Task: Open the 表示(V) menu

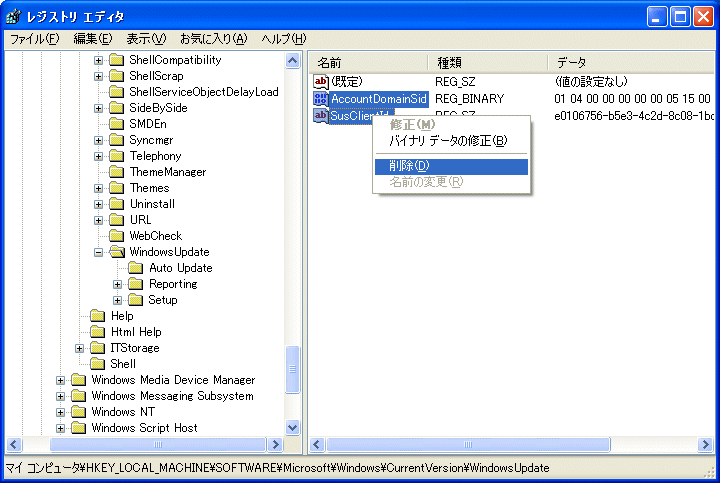Action: [x=146, y=39]
